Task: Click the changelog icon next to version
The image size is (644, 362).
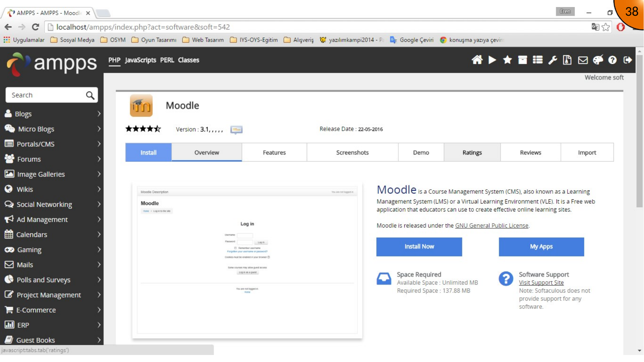Action: click(236, 130)
